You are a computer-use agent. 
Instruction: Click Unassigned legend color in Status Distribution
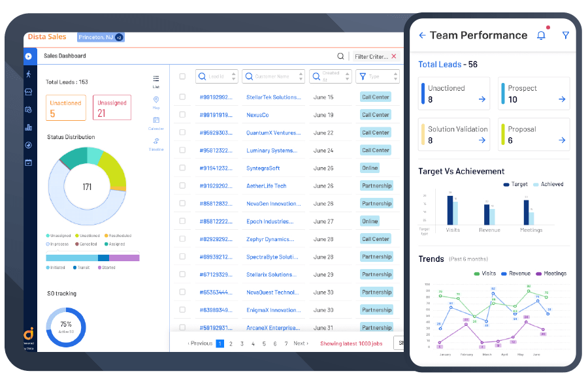tap(48, 236)
